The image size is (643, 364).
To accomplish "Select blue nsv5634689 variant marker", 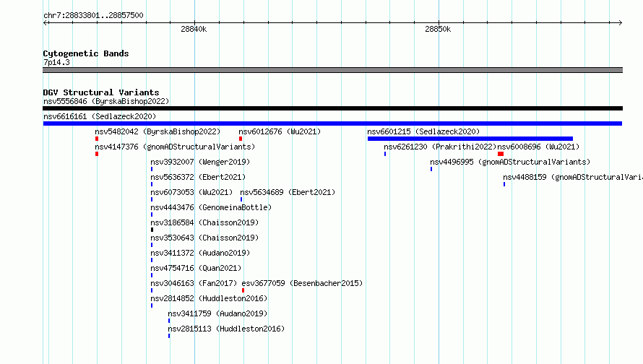I will coord(241,199).
